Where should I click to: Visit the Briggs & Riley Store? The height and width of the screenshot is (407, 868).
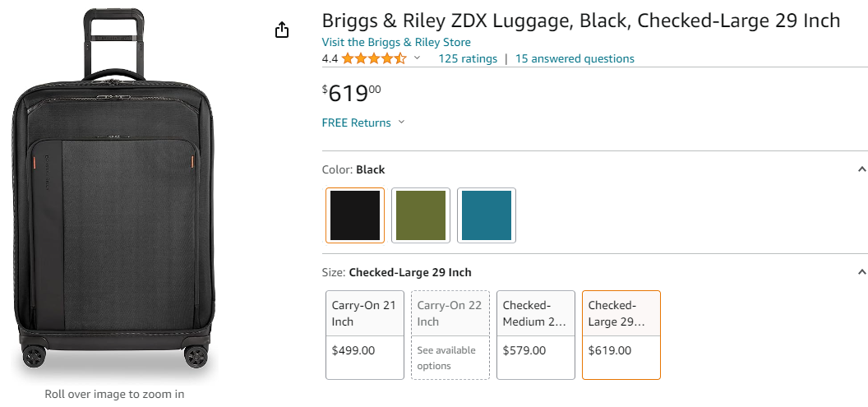click(396, 42)
